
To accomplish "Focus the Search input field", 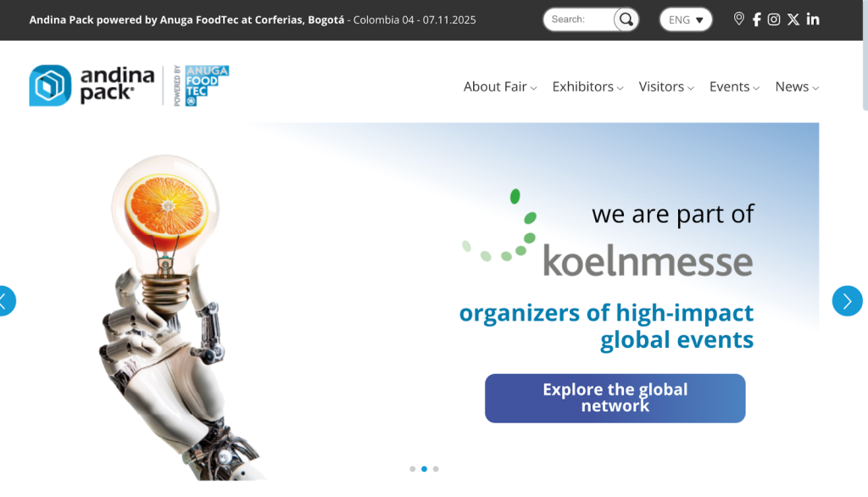I will tap(580, 20).
